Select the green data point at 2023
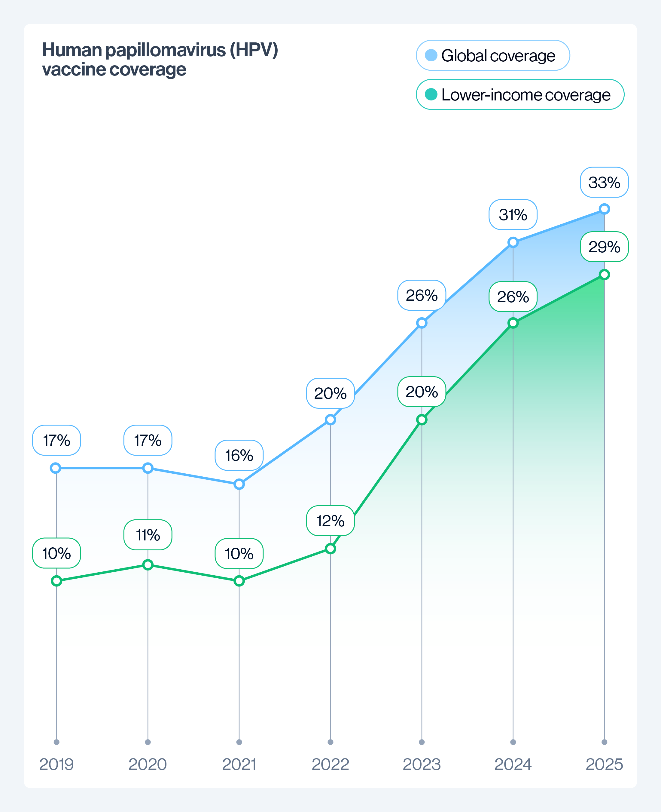Image resolution: width=661 pixels, height=812 pixels. [x=422, y=420]
